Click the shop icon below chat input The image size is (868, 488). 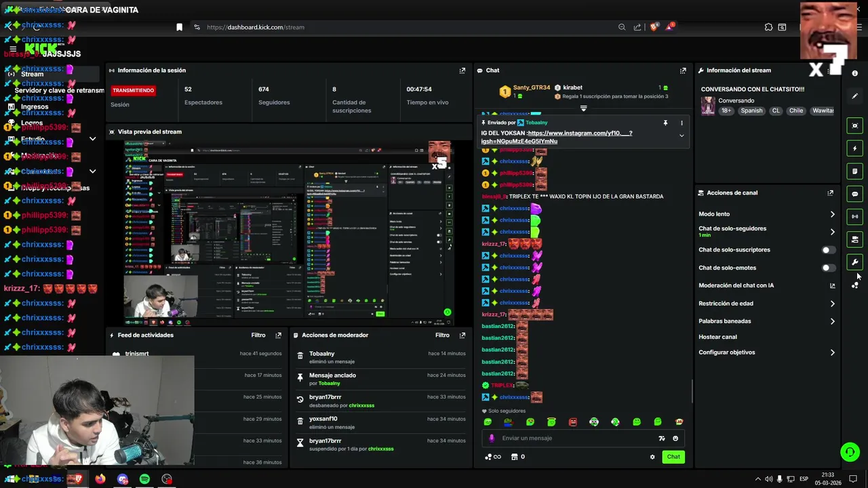[x=514, y=457]
